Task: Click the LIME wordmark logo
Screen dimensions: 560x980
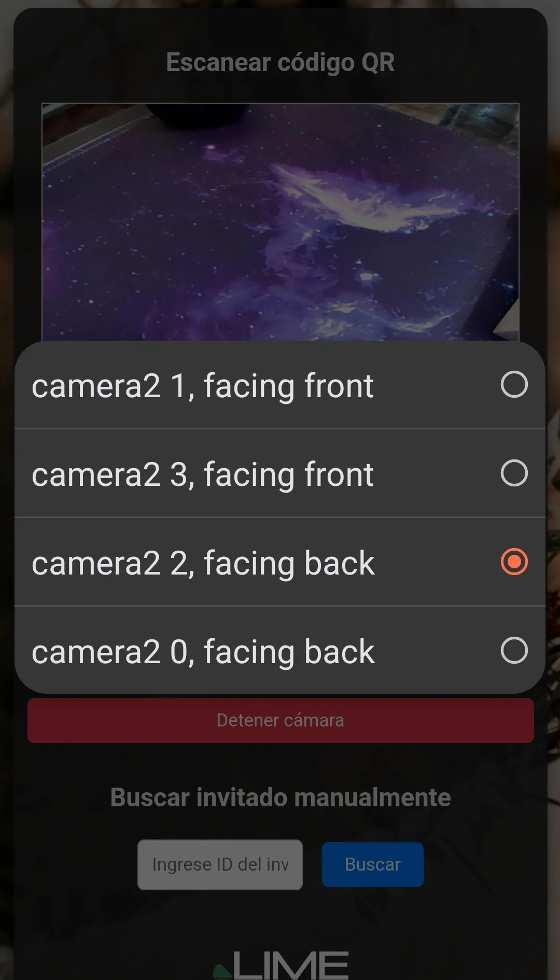Action: tap(290, 965)
